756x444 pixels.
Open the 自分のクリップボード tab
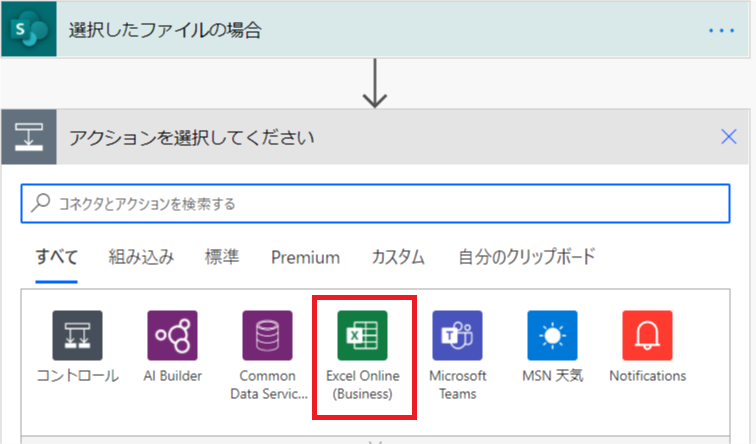tap(526, 257)
